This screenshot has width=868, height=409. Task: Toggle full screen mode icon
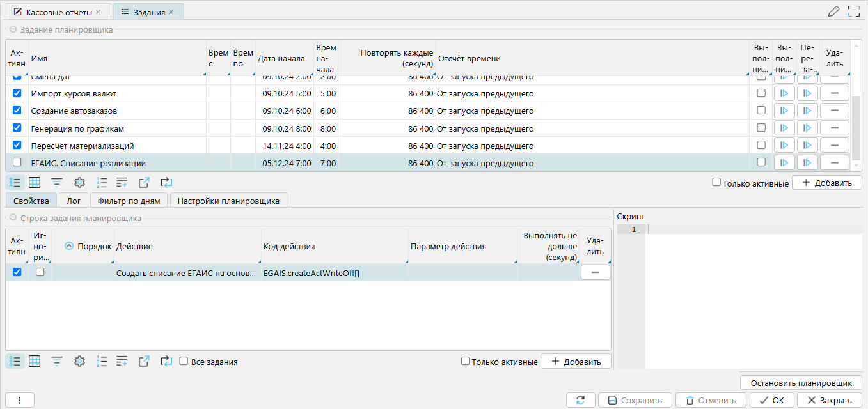(x=853, y=11)
